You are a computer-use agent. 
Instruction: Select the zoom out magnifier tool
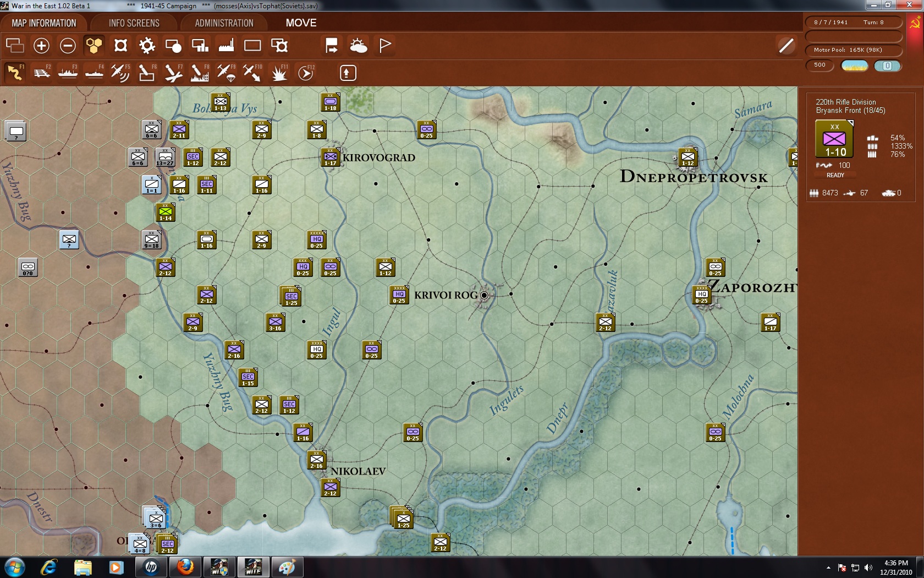pyautogui.click(x=68, y=46)
